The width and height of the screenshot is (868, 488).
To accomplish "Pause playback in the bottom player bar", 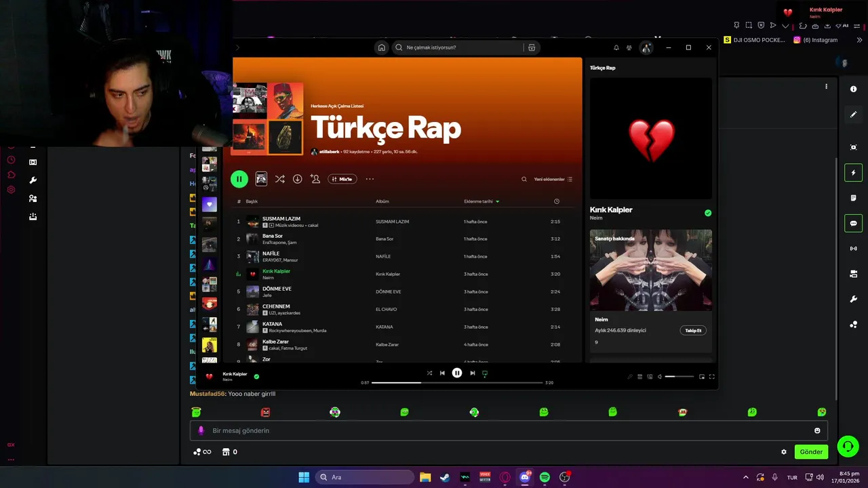I will pyautogui.click(x=457, y=373).
